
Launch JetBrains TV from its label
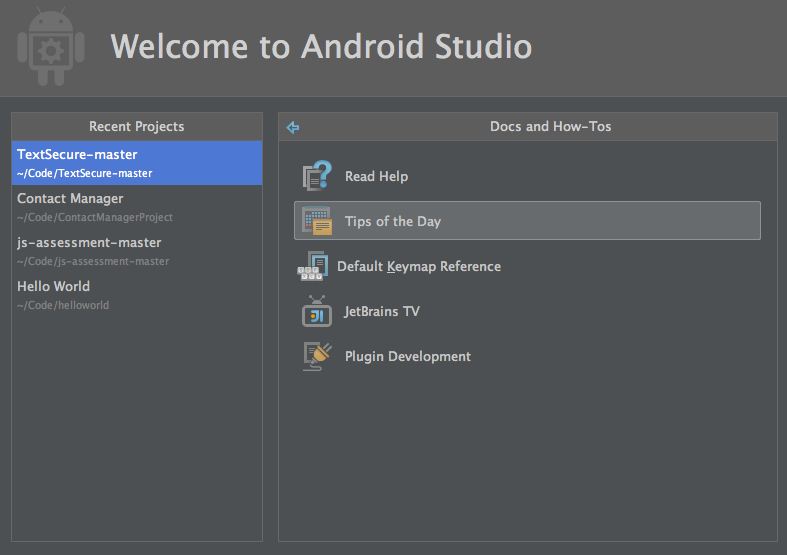pos(382,311)
